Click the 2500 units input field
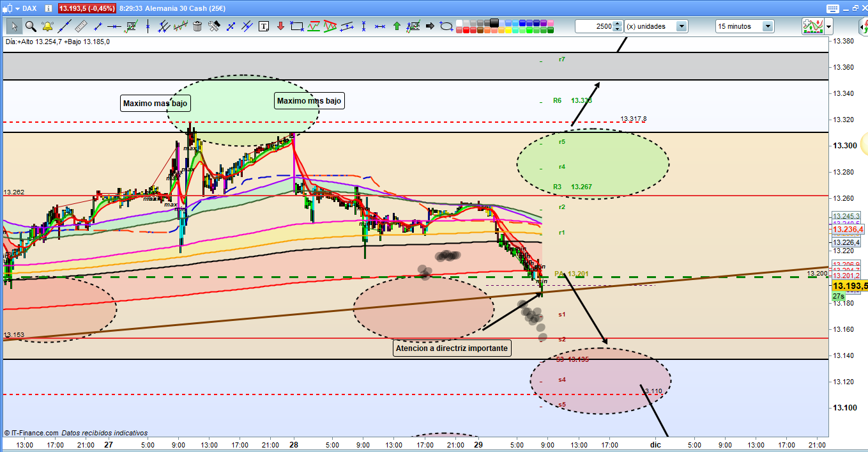The width and height of the screenshot is (868, 452). (593, 26)
